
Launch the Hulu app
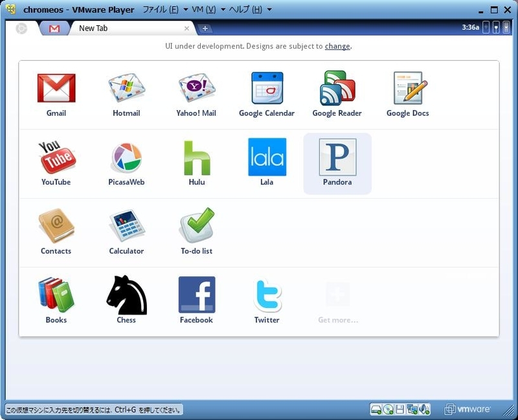point(197,163)
